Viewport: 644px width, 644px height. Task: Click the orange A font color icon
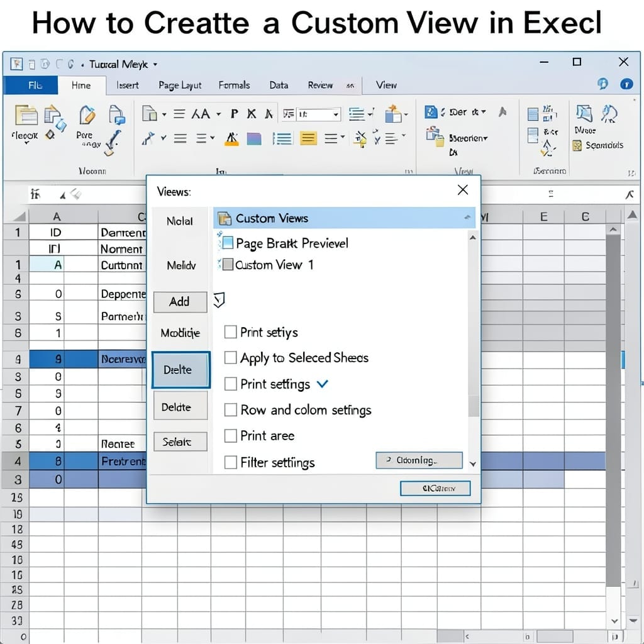(x=231, y=139)
